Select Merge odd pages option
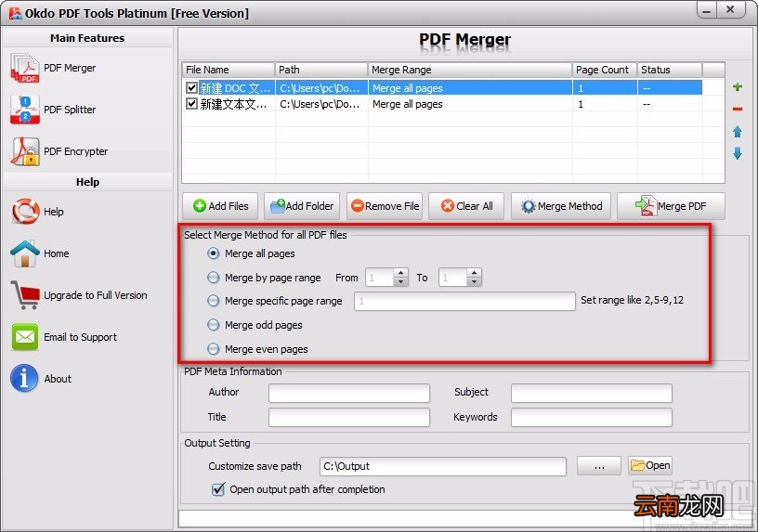Screen dimensions: 758x532 click(x=214, y=325)
